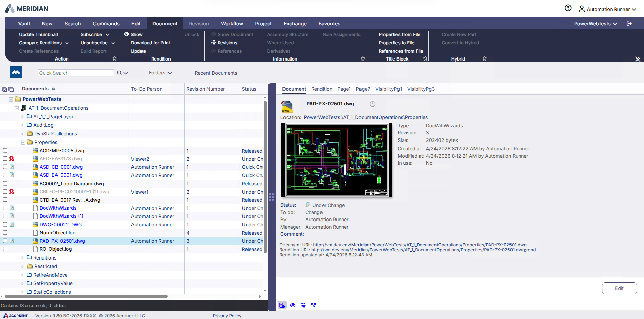This screenshot has height=319, width=644.
Task: Expand the Renditions folder tree node
Action: coord(23,258)
